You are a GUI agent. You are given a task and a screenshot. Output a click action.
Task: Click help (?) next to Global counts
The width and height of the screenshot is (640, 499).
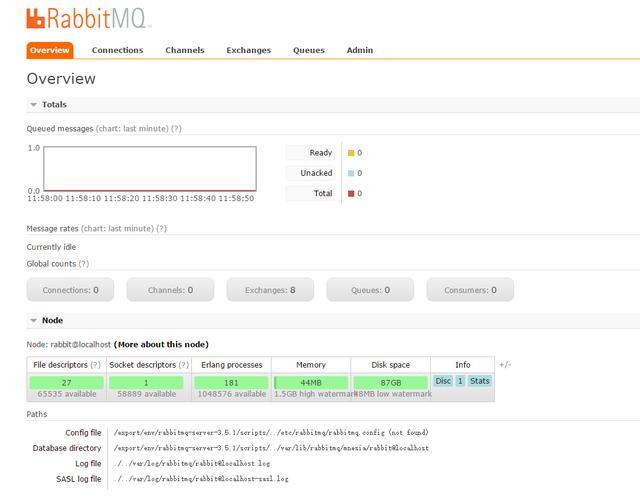(84, 264)
